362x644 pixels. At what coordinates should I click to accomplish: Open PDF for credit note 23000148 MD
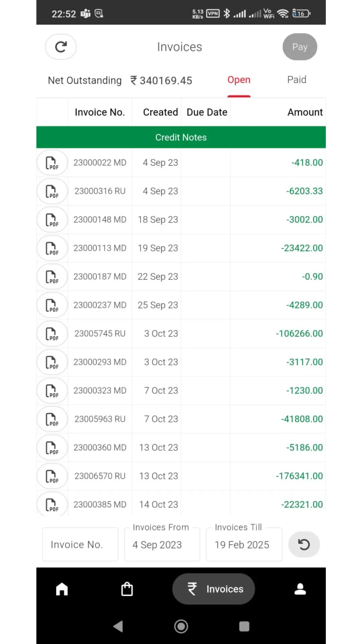click(52, 220)
